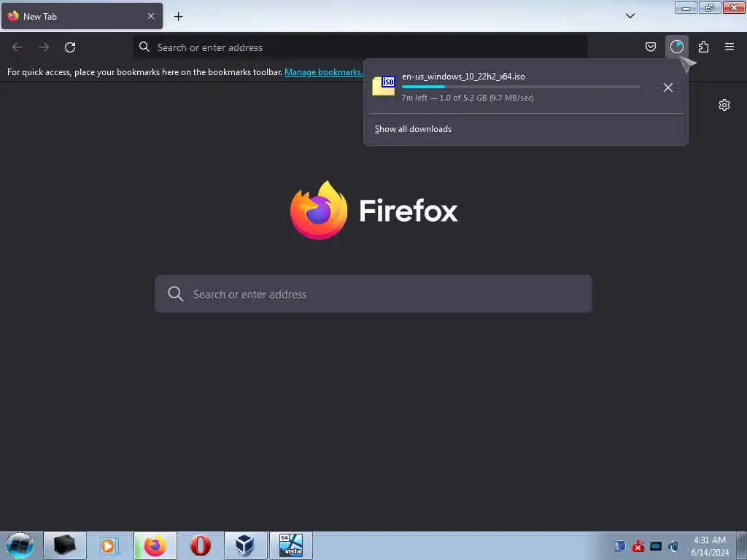Open the Firefox application hamburger menu

729,47
